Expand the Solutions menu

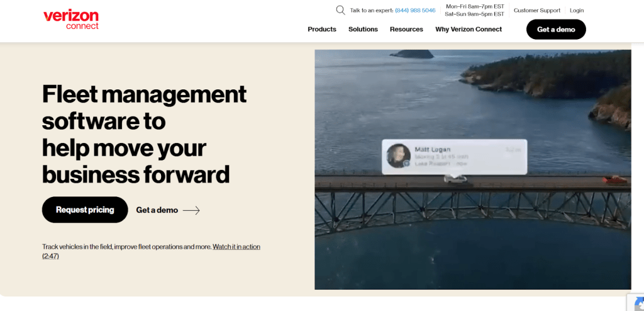tap(363, 30)
